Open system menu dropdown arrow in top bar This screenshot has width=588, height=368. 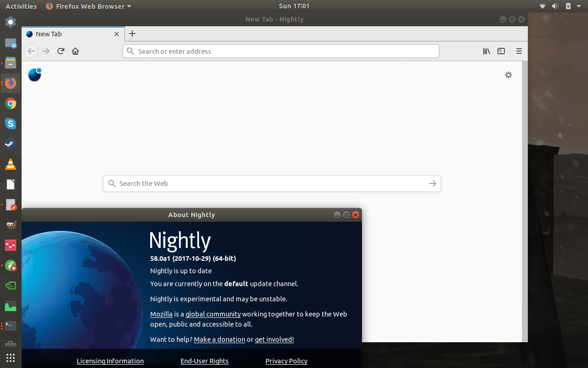(x=579, y=6)
